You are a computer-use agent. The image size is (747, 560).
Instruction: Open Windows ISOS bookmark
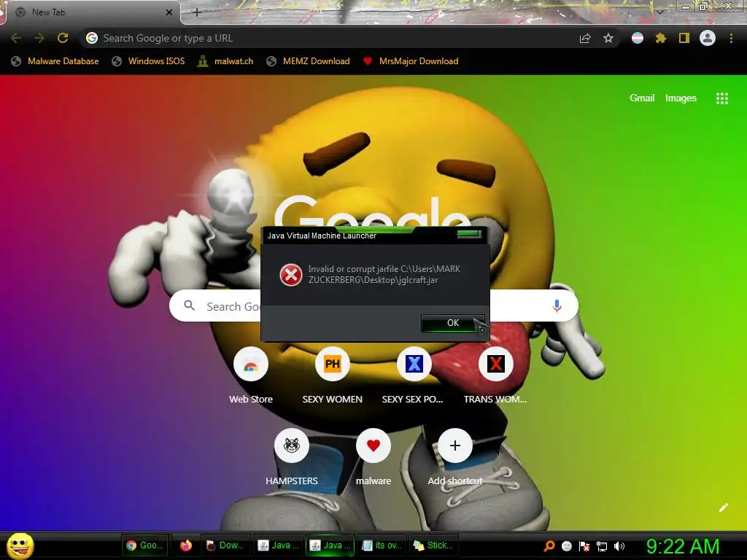pos(148,61)
